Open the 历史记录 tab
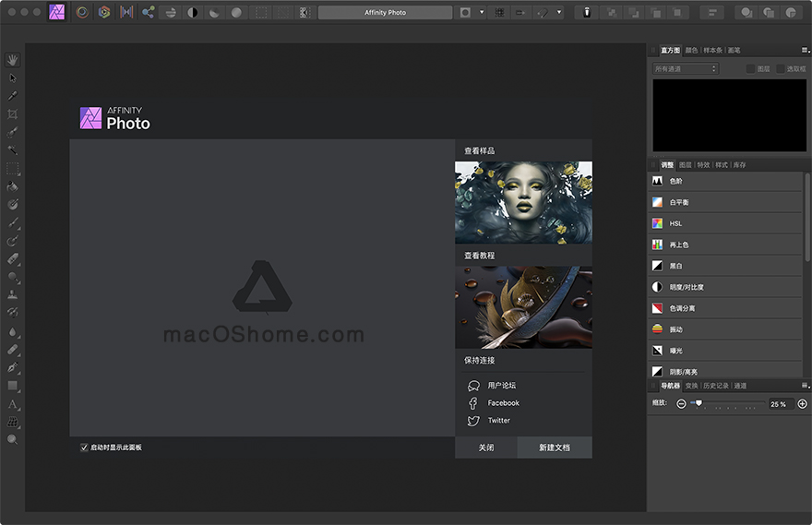This screenshot has width=812, height=525. coord(716,386)
